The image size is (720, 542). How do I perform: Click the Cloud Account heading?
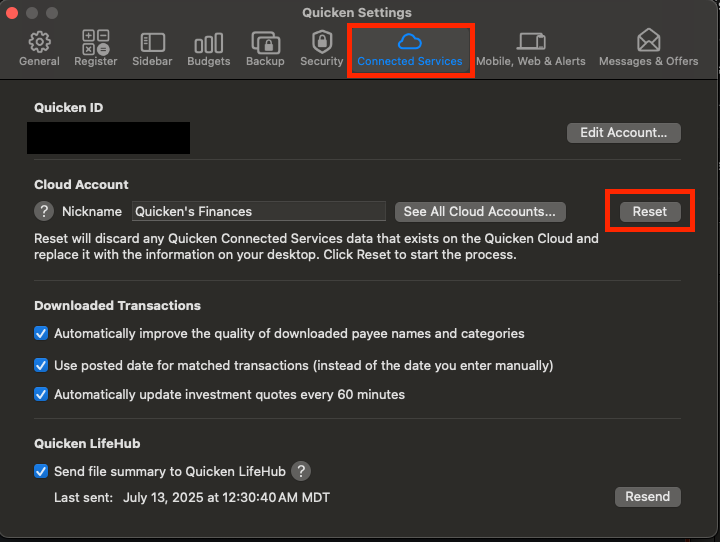[x=81, y=184]
